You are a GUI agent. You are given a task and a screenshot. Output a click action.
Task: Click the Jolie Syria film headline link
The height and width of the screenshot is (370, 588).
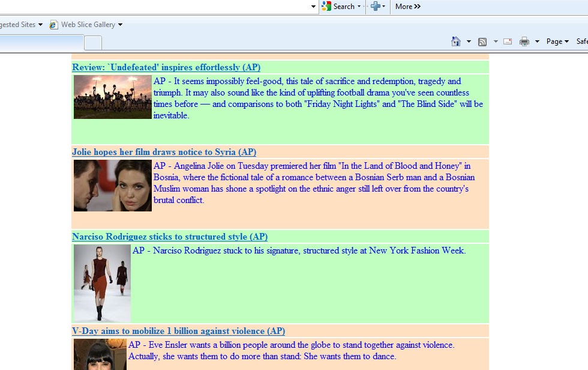[x=164, y=152]
